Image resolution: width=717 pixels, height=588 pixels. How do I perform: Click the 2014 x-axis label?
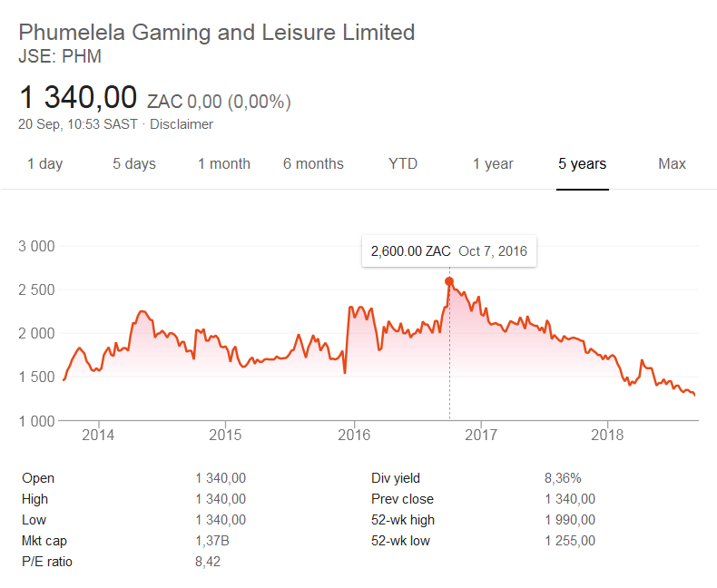(x=98, y=435)
